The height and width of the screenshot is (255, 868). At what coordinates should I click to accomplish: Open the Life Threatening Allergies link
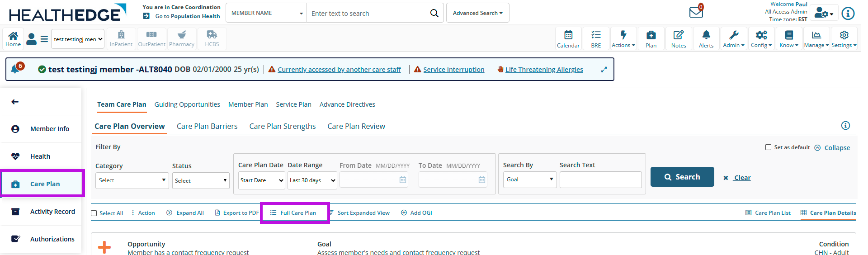point(544,70)
